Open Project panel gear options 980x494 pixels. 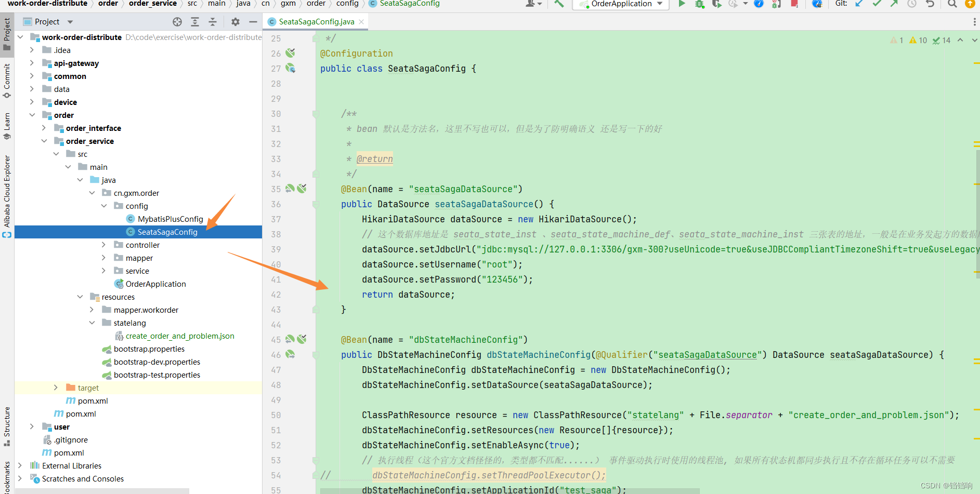point(236,22)
